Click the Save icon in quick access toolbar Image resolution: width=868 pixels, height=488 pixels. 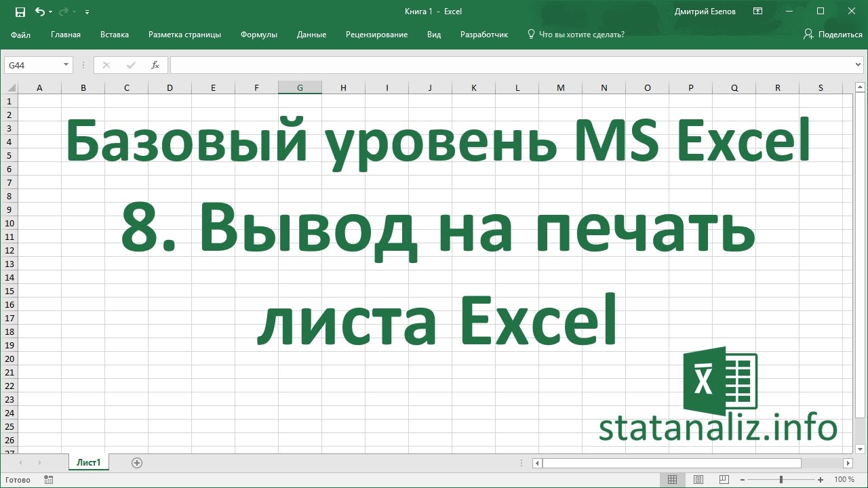20,12
